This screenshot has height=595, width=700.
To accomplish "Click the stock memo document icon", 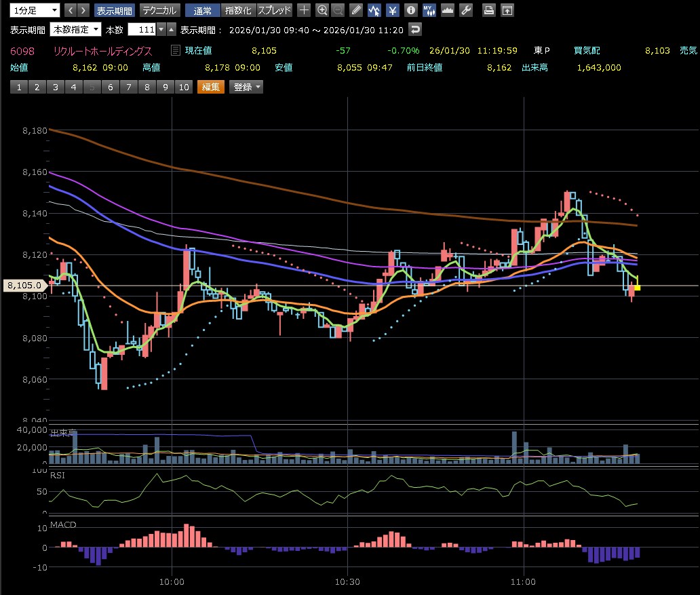I will coord(176,50).
